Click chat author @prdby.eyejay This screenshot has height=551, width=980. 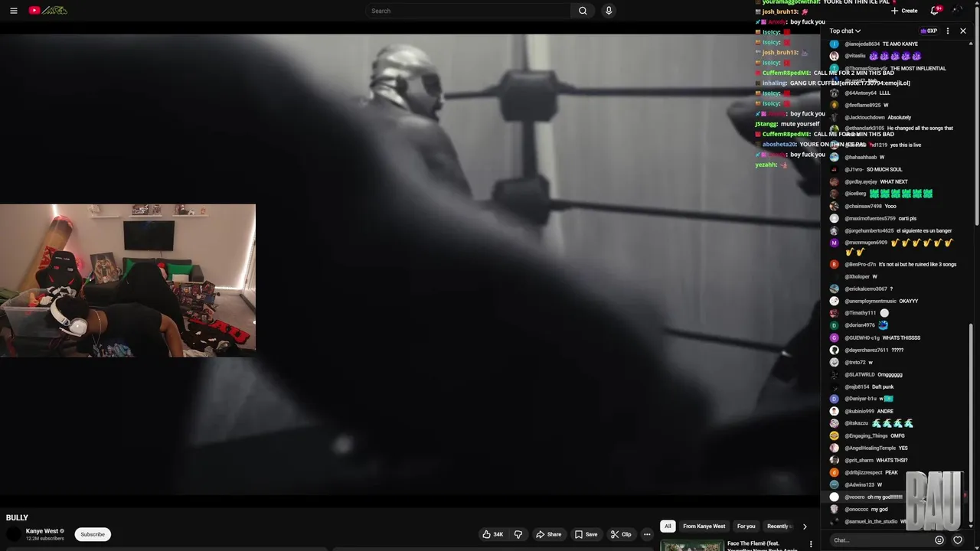point(861,181)
